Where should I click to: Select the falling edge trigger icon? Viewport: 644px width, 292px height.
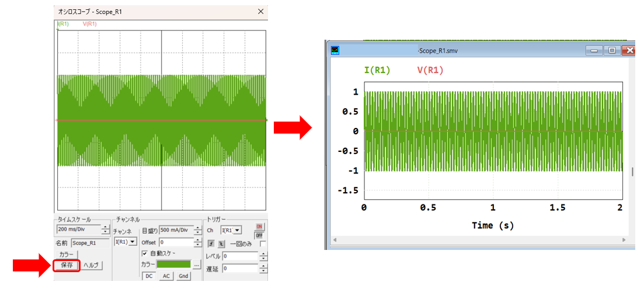coord(220,243)
